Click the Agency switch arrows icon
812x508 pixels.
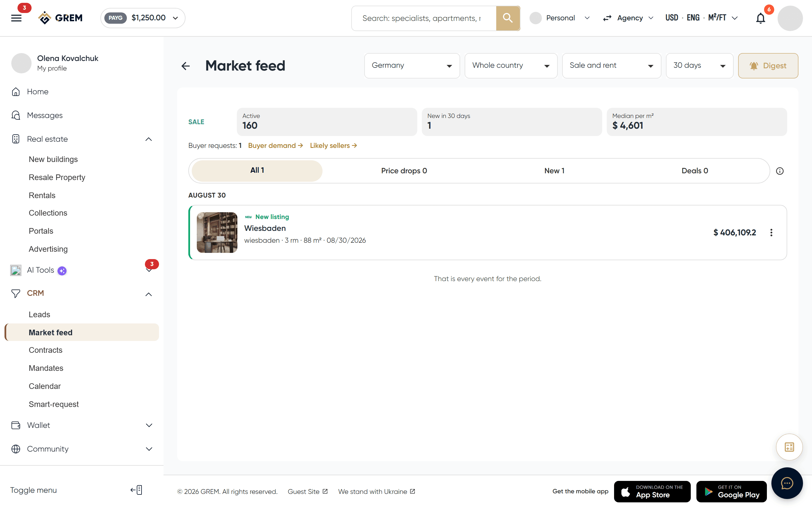(x=607, y=18)
